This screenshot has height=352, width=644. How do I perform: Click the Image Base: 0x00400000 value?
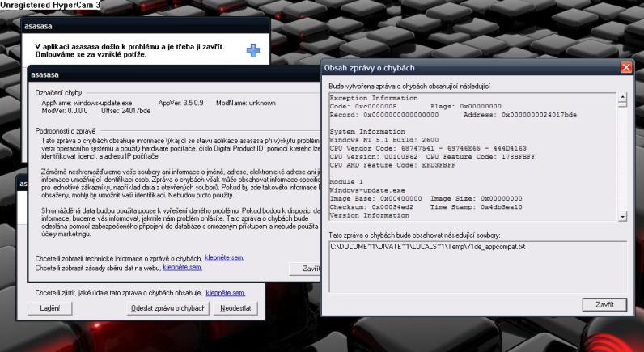pos(375,198)
